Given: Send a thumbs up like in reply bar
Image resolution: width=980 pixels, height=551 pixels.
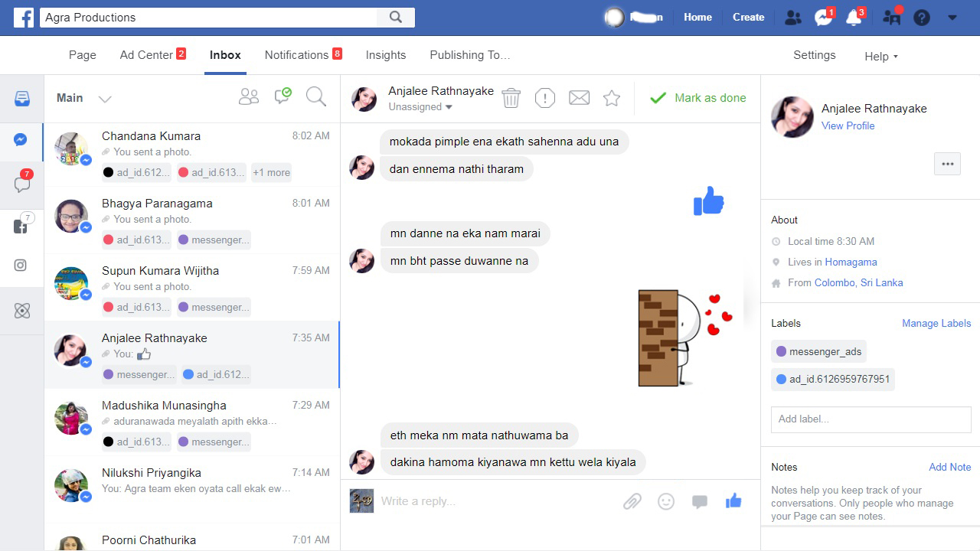Looking at the screenshot, I should 733,500.
